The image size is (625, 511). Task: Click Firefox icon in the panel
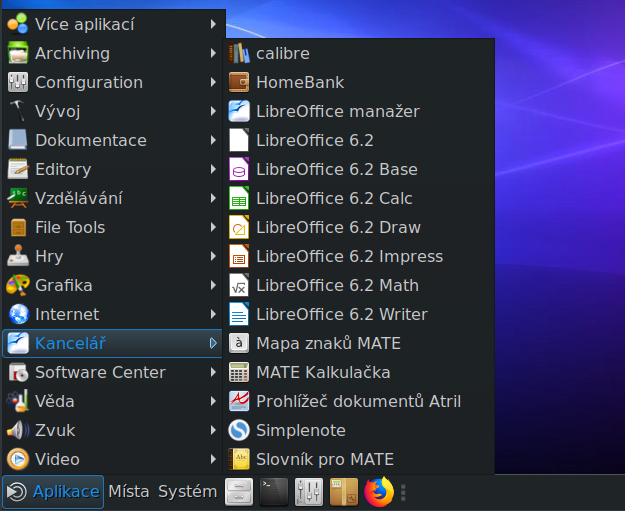coord(379,491)
